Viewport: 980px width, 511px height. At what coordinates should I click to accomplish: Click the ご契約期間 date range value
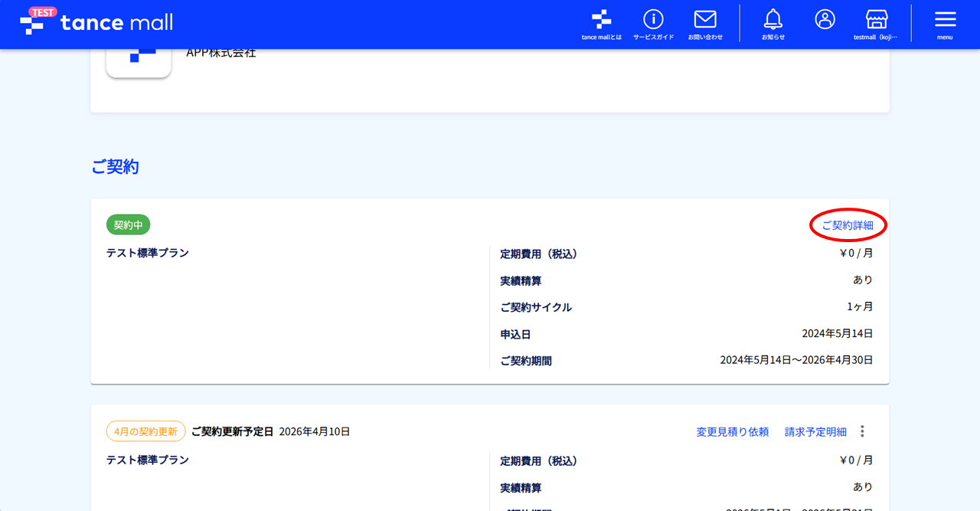pos(796,360)
